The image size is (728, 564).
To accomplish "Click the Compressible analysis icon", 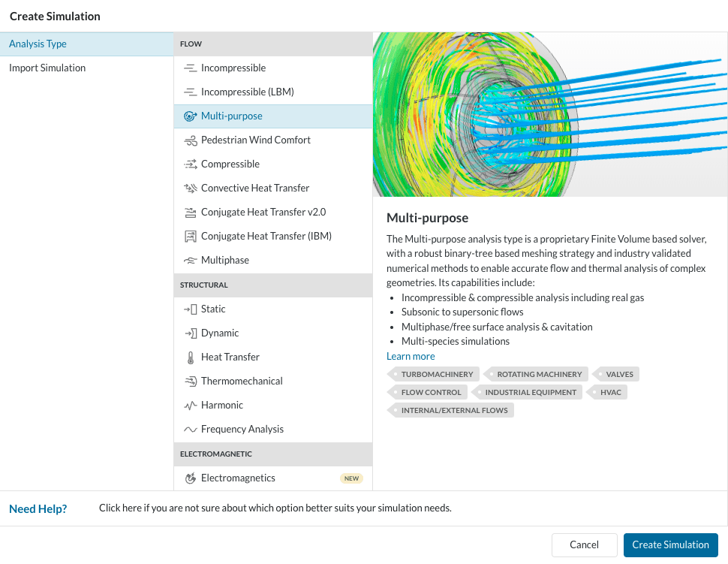I will point(190,164).
